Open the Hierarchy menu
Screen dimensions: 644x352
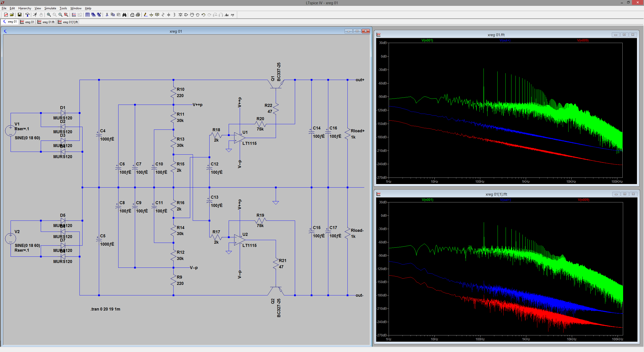click(25, 8)
